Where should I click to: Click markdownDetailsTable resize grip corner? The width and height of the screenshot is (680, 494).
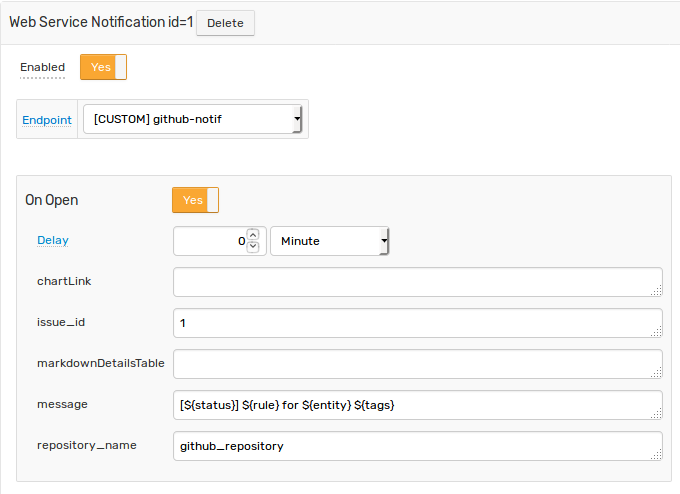coord(656,372)
